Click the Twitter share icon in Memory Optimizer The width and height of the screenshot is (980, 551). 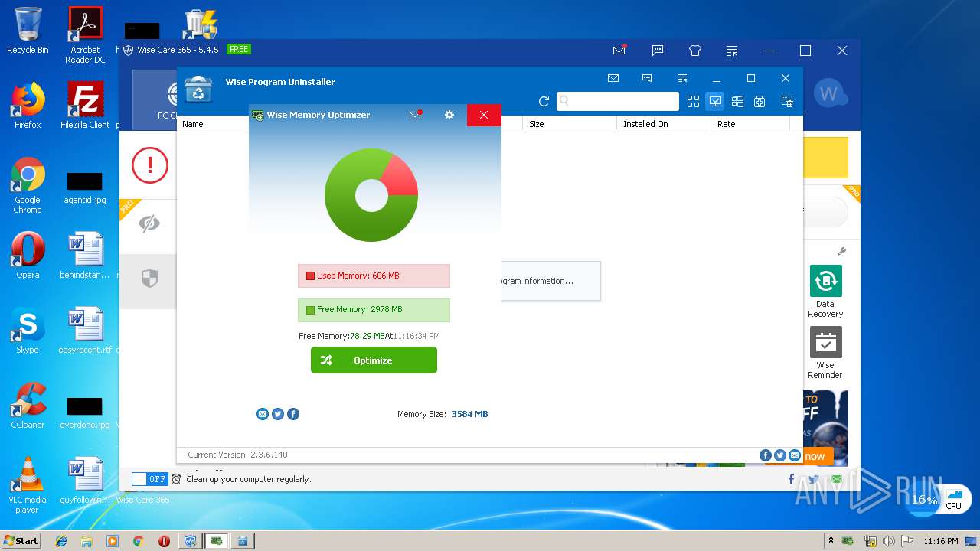278,414
